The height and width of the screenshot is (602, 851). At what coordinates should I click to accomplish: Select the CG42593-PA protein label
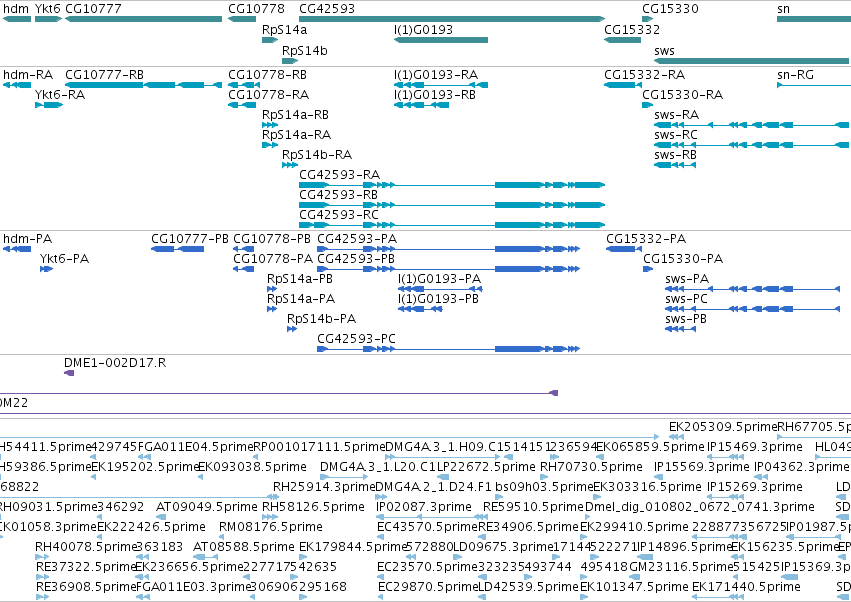click(x=357, y=239)
